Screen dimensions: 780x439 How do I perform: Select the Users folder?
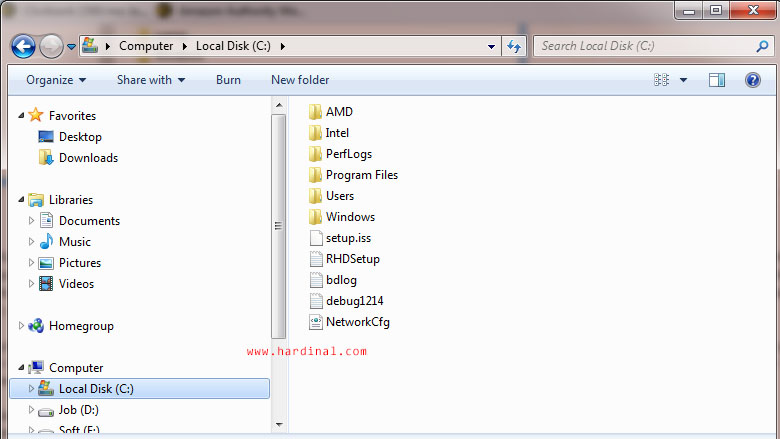coord(331,196)
